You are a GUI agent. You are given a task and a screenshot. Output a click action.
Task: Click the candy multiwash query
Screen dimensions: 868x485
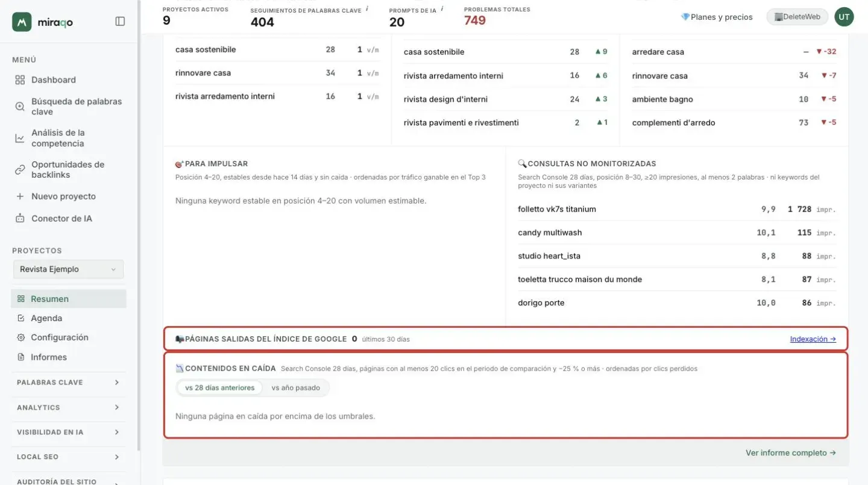pyautogui.click(x=550, y=233)
